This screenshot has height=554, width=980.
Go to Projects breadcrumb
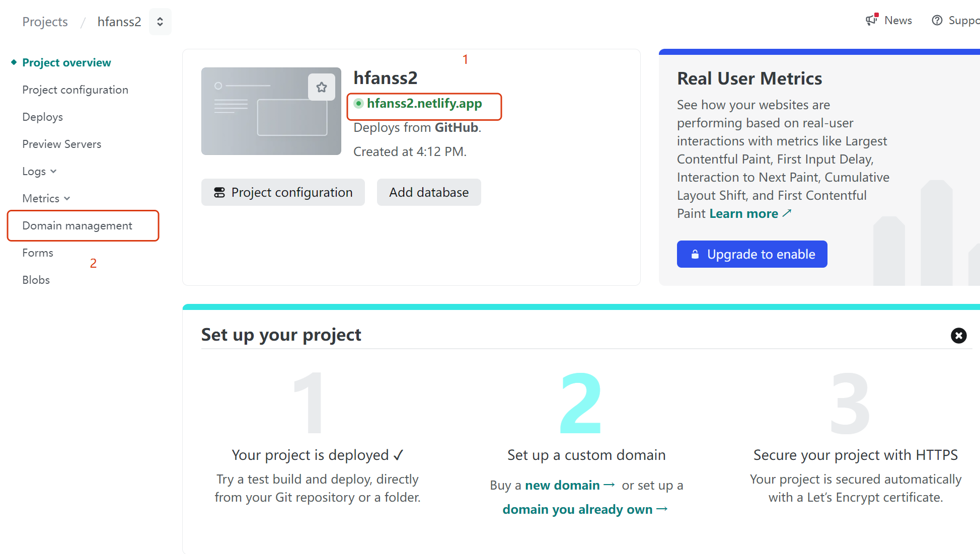pos(45,22)
